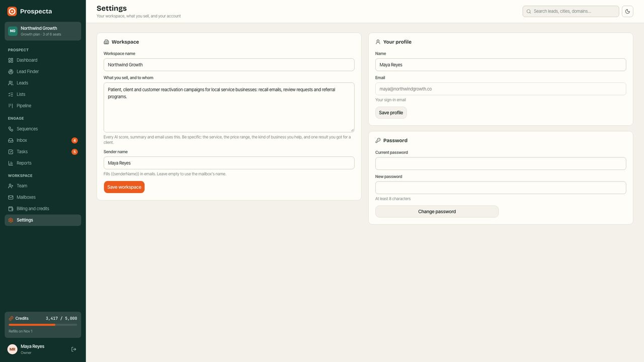Click the sign-out icon beside Maya Reyes
Image resolution: width=644 pixels, height=362 pixels.
pos(74,349)
